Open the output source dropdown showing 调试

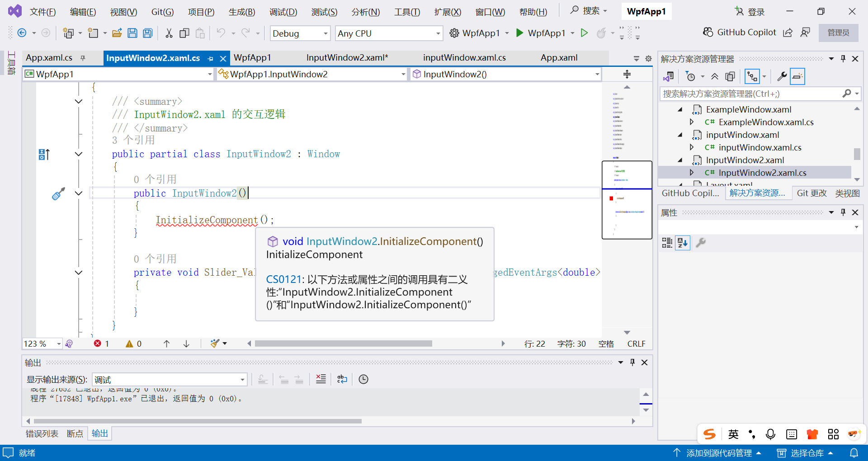point(170,380)
